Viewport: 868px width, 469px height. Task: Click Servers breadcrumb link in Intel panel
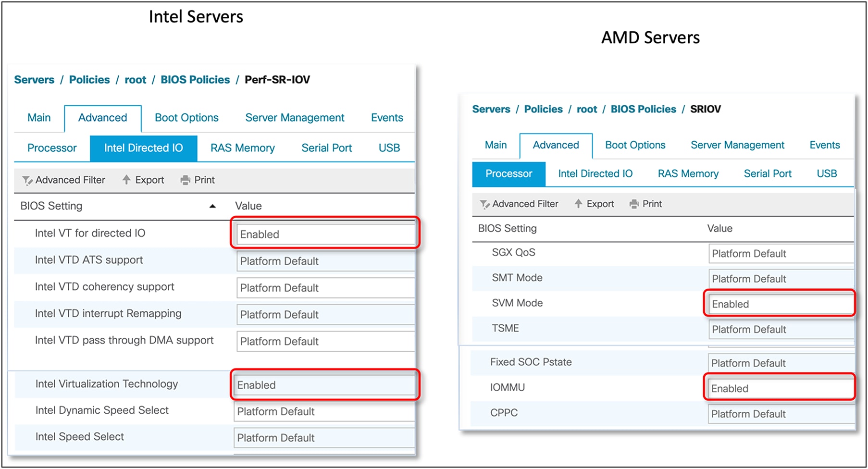pos(34,80)
